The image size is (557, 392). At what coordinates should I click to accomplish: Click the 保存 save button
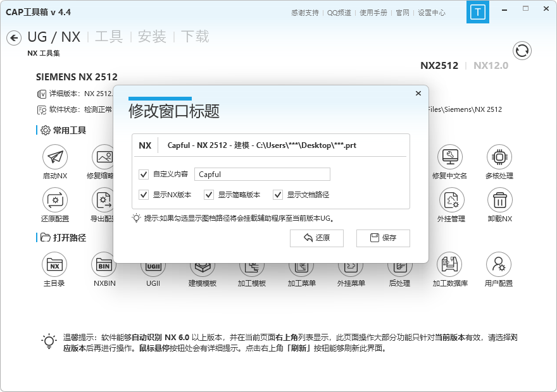pos(383,238)
